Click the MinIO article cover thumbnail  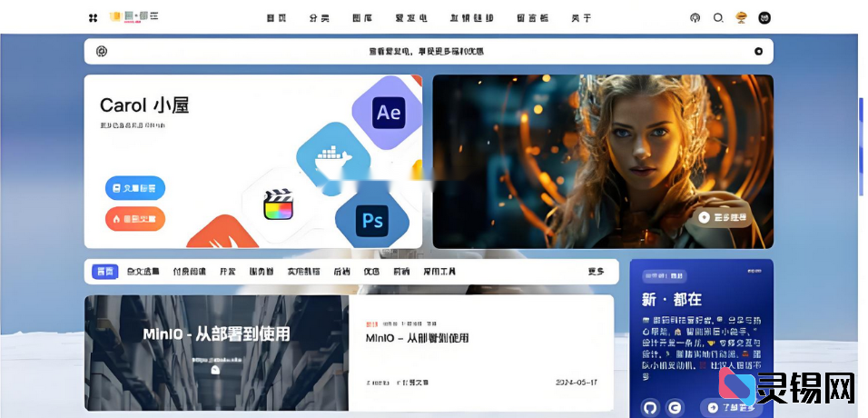[x=216, y=353]
